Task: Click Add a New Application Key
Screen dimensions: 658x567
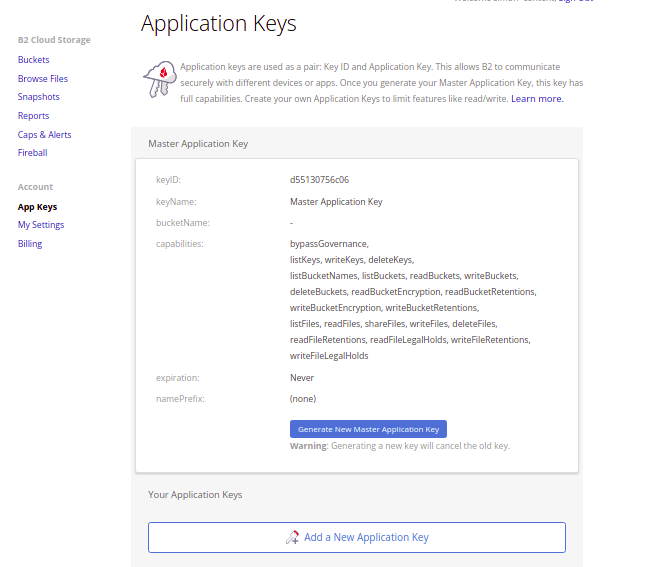Action: point(357,537)
